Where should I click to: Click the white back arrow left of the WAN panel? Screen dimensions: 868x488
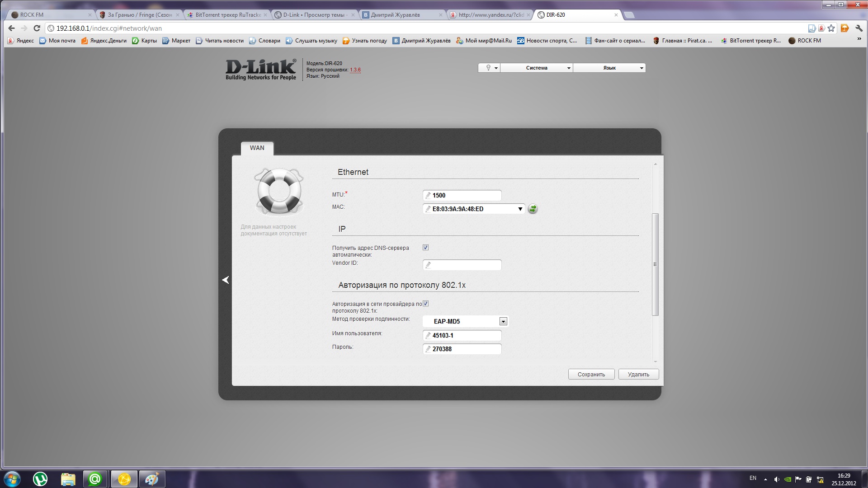[x=226, y=280]
